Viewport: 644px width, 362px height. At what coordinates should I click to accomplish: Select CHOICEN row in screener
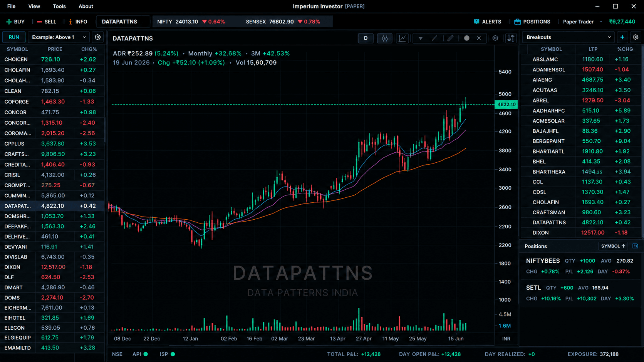52,59
